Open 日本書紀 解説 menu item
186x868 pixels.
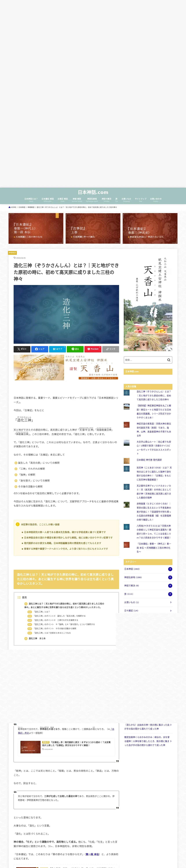pyautogui.click(x=48, y=199)
